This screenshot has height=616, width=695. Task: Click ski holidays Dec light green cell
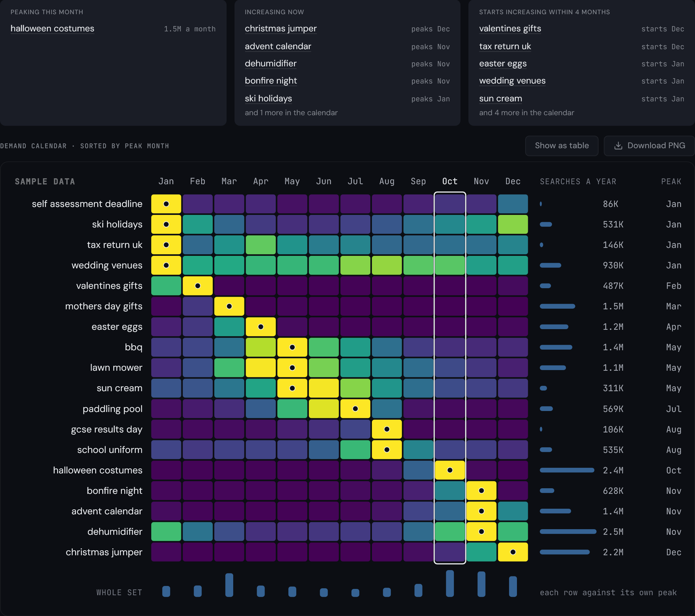(x=513, y=224)
